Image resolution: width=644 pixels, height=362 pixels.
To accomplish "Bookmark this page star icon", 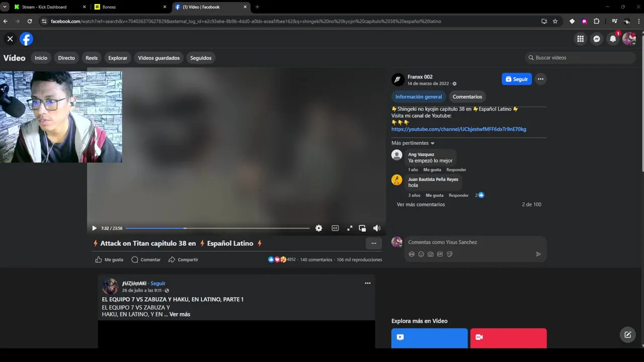I will coord(555,21).
